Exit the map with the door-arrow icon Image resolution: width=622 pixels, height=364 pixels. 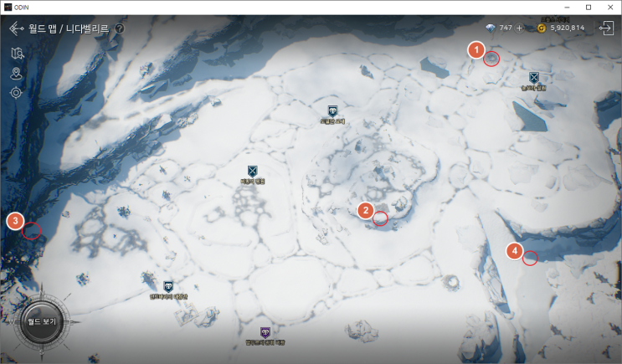[x=606, y=28]
